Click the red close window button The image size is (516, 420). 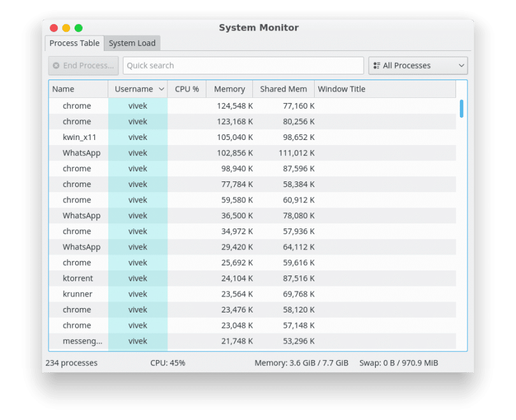point(54,28)
